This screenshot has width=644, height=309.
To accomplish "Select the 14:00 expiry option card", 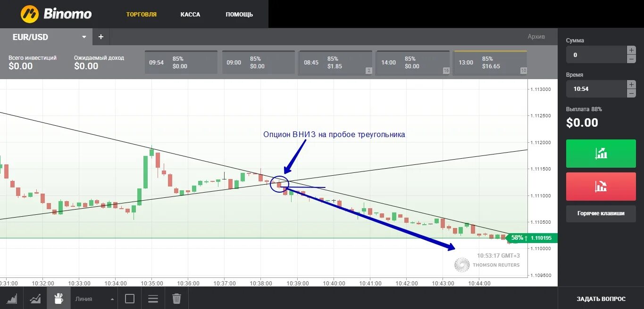I will pos(413,62).
